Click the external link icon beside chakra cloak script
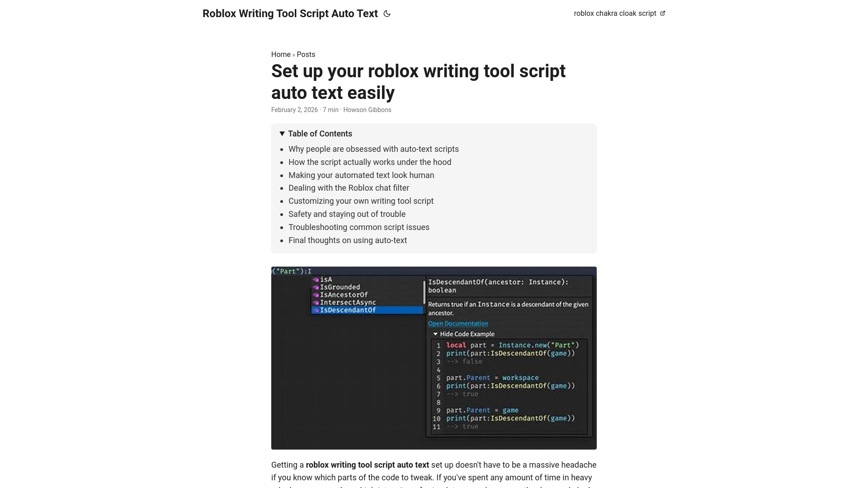Screen dimensions: 868x488 coord(663,13)
